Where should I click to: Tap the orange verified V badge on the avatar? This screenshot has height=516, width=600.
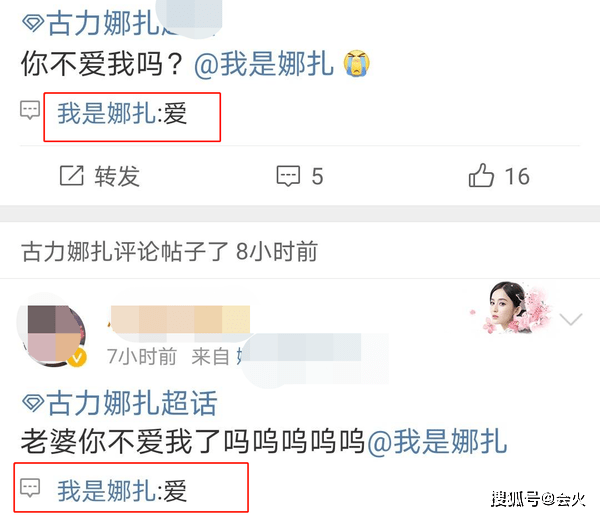tap(77, 358)
